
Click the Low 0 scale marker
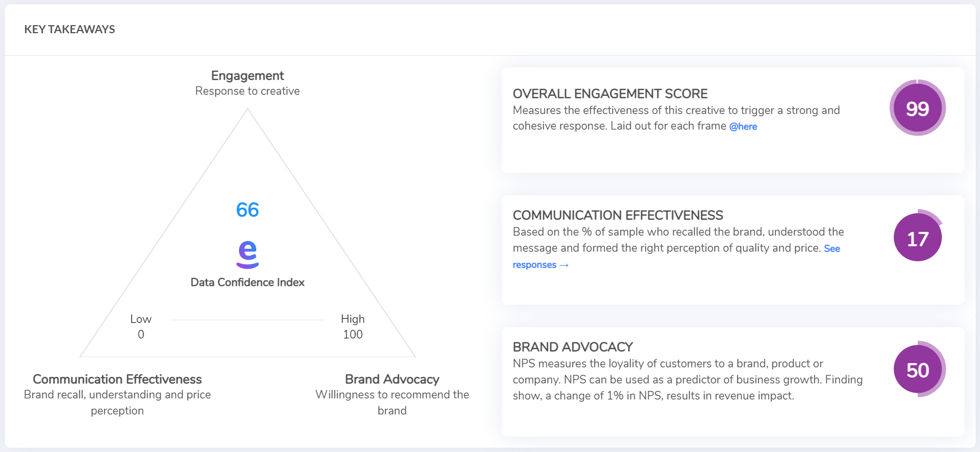[x=141, y=326]
